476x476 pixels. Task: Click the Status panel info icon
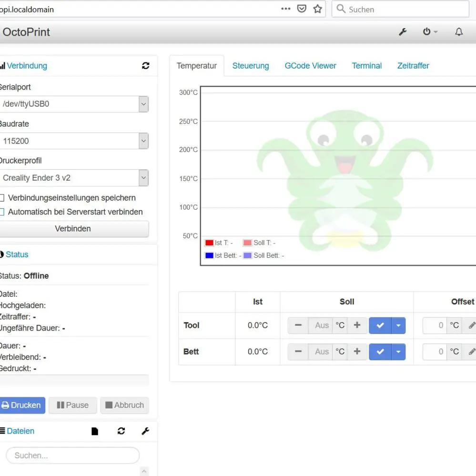click(1, 254)
